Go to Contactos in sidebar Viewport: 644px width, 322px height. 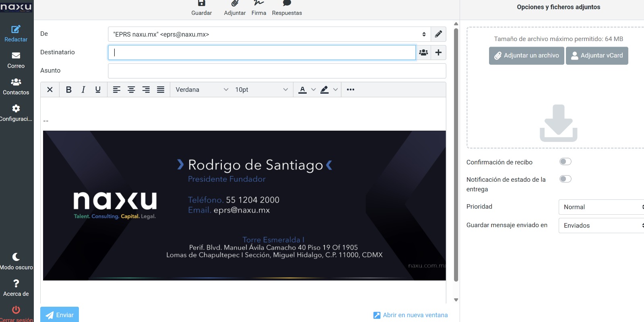click(16, 86)
